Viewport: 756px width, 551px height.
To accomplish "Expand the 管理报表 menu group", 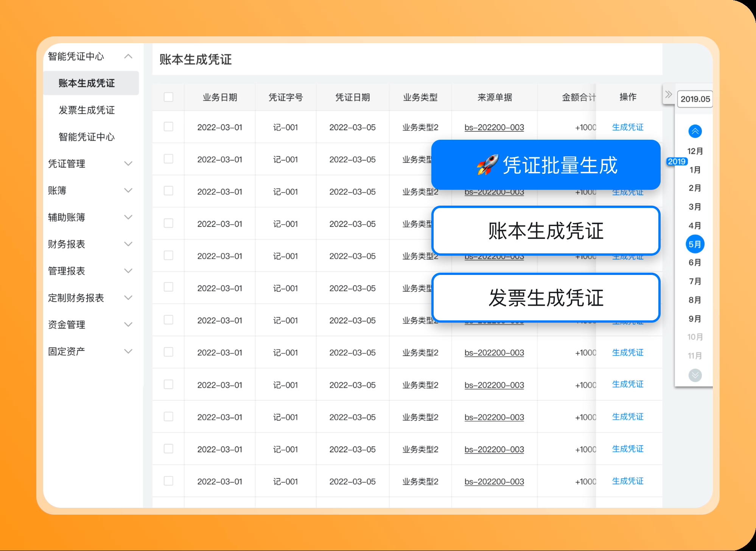I will tap(128, 271).
